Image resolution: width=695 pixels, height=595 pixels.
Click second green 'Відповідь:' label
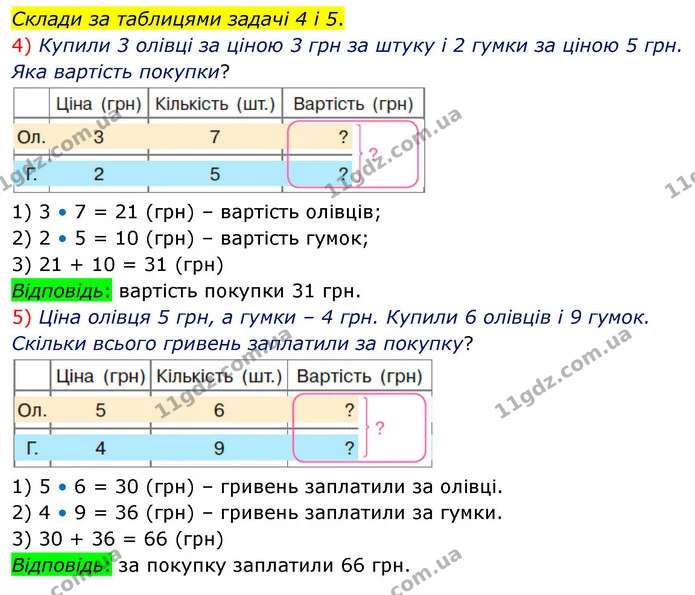point(61,565)
